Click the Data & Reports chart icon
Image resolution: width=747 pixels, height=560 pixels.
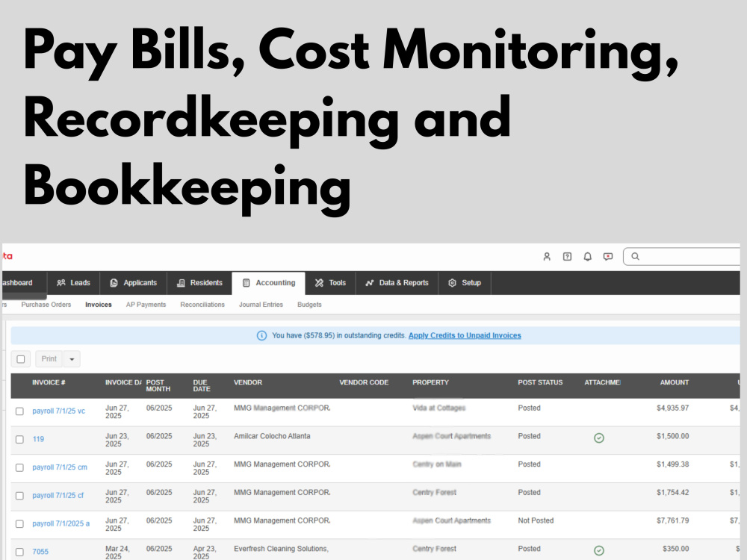coord(369,283)
